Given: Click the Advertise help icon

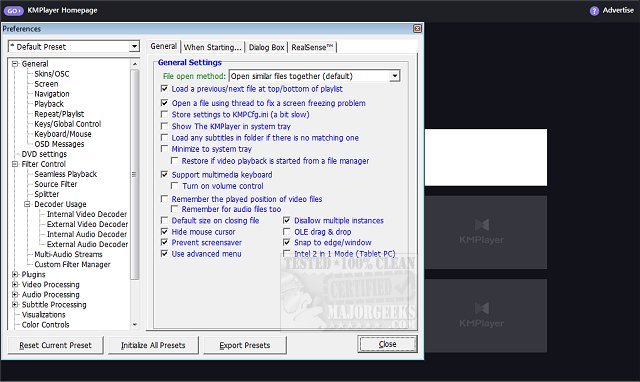Looking at the screenshot, I should click(594, 11).
